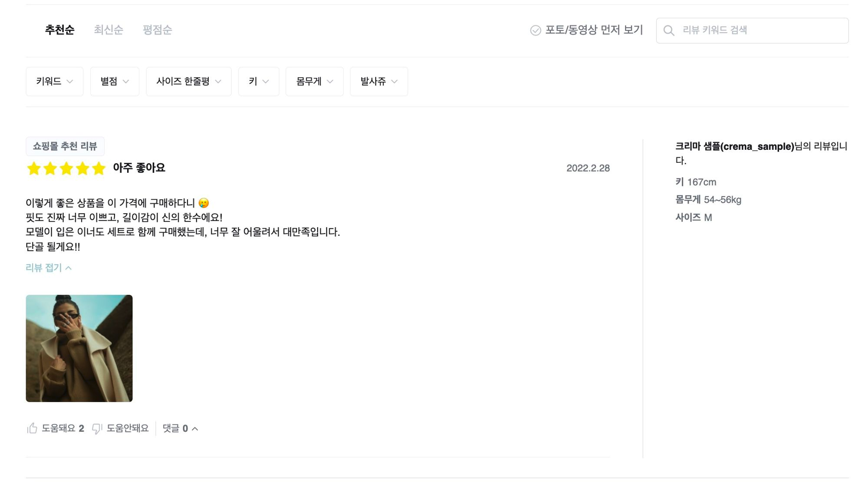Toggle 포토/동영상 먼저 보기 checkbox

coord(536,30)
